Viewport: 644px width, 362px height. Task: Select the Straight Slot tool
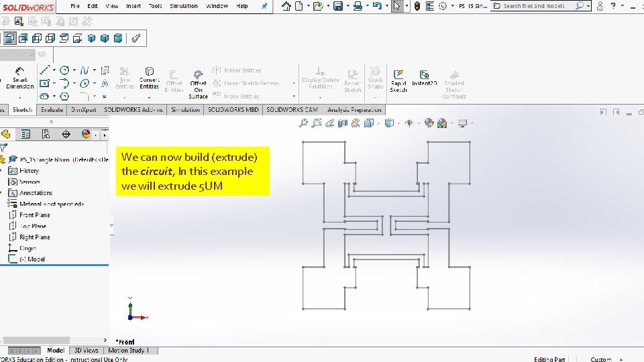(44, 97)
